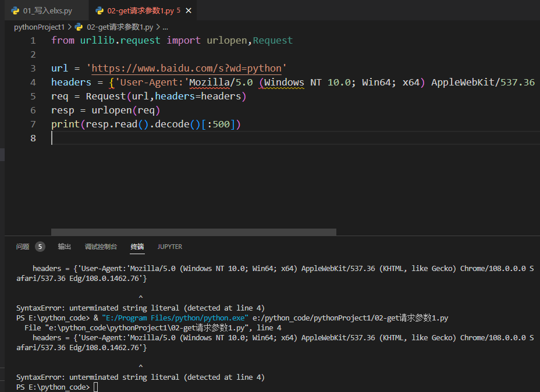Click the last 'SyntaxError' line in terminal
The image size is (540, 392).
[140, 377]
